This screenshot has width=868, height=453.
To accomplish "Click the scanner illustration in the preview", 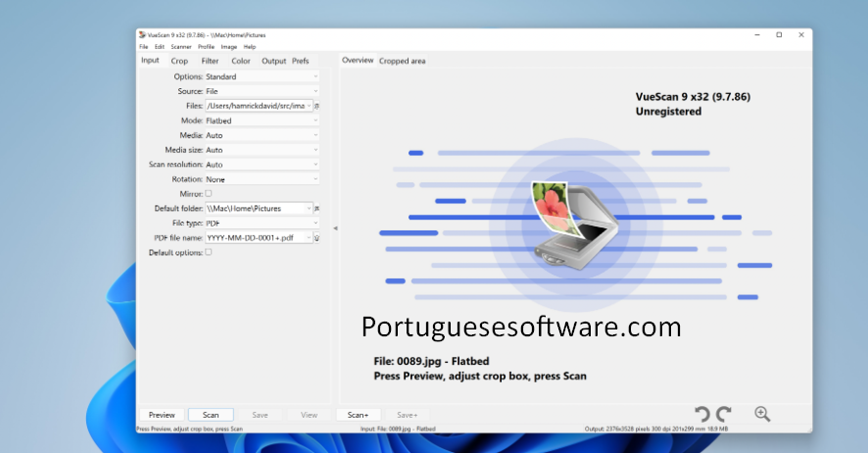I will pyautogui.click(x=574, y=226).
